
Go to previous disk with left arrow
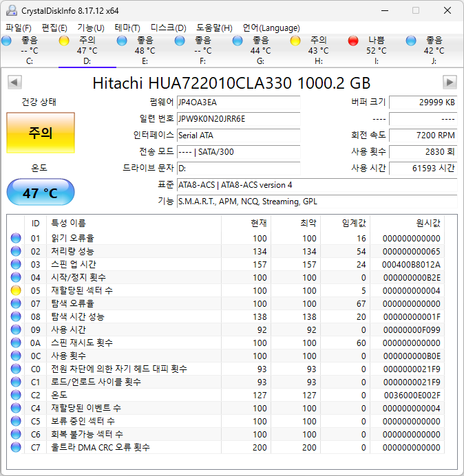point(14,83)
